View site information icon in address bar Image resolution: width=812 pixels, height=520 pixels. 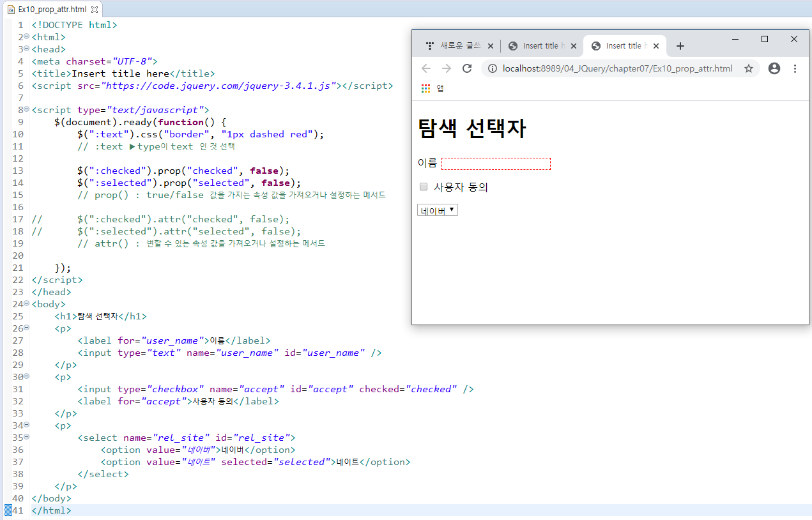pyautogui.click(x=492, y=68)
